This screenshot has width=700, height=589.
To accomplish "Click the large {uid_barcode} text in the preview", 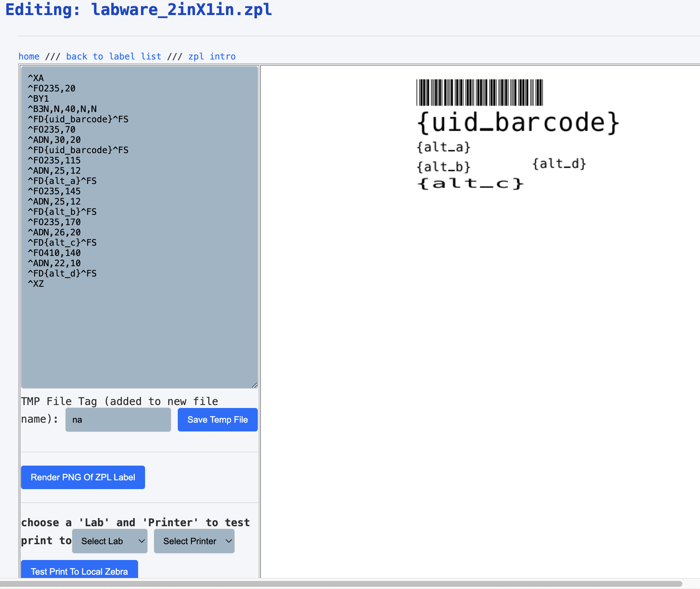I will 518,123.
